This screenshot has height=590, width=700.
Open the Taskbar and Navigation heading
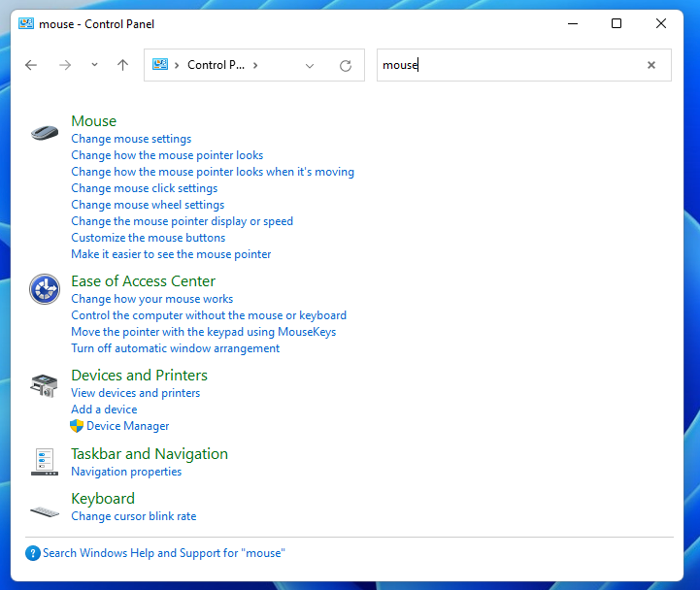(150, 454)
